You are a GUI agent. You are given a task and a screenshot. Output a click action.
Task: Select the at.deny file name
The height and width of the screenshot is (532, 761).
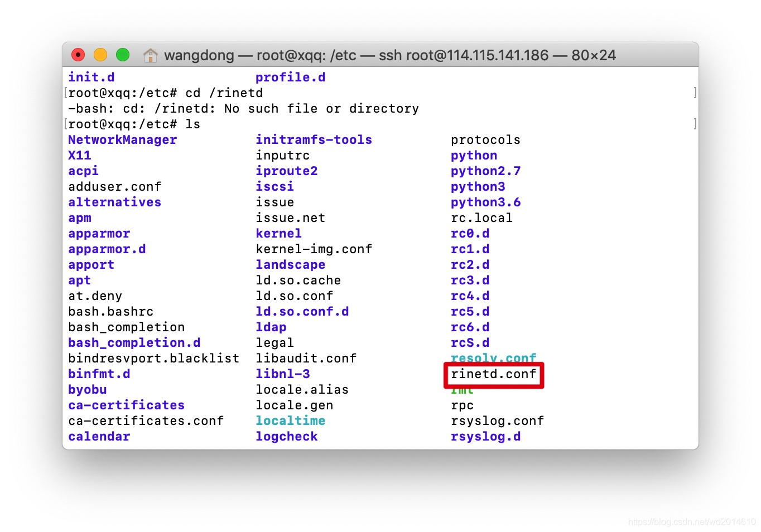point(95,296)
